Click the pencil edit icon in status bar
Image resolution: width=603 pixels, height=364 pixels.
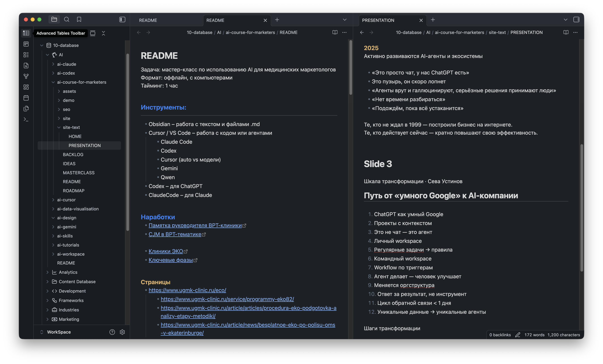pos(518,335)
